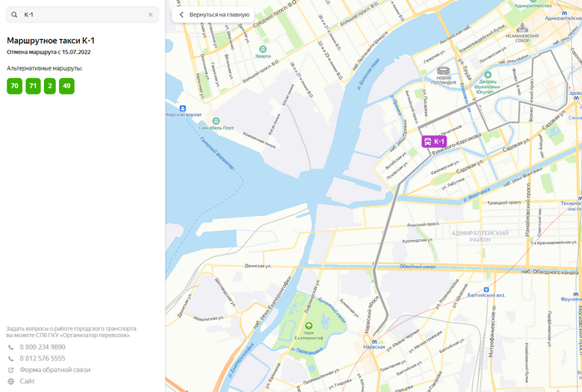582x392 pixels.
Task: Select alternative route 71
Action: [x=32, y=86]
